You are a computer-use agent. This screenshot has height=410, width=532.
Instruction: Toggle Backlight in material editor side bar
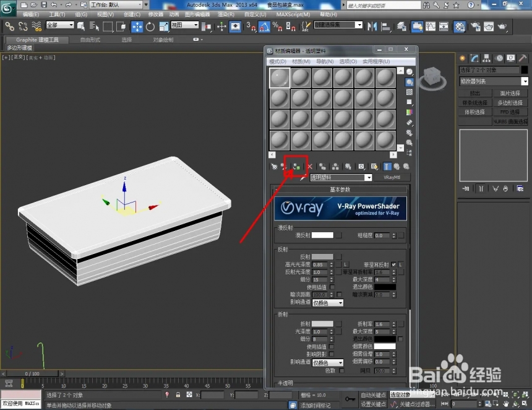410,82
